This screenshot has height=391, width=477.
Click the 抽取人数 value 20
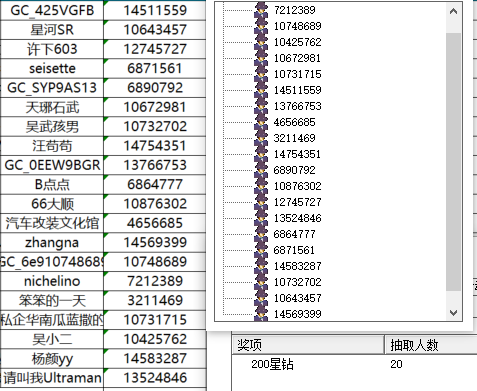tap(396, 364)
